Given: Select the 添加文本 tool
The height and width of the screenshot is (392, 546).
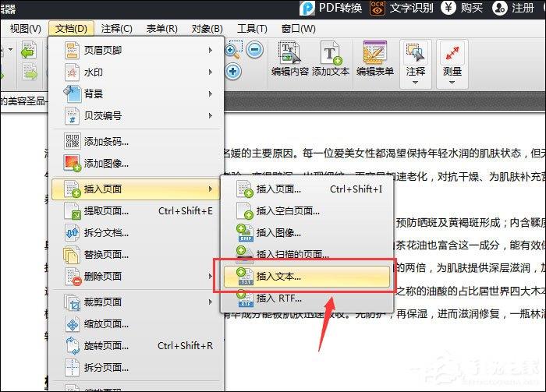Looking at the screenshot, I should pyautogui.click(x=331, y=59).
